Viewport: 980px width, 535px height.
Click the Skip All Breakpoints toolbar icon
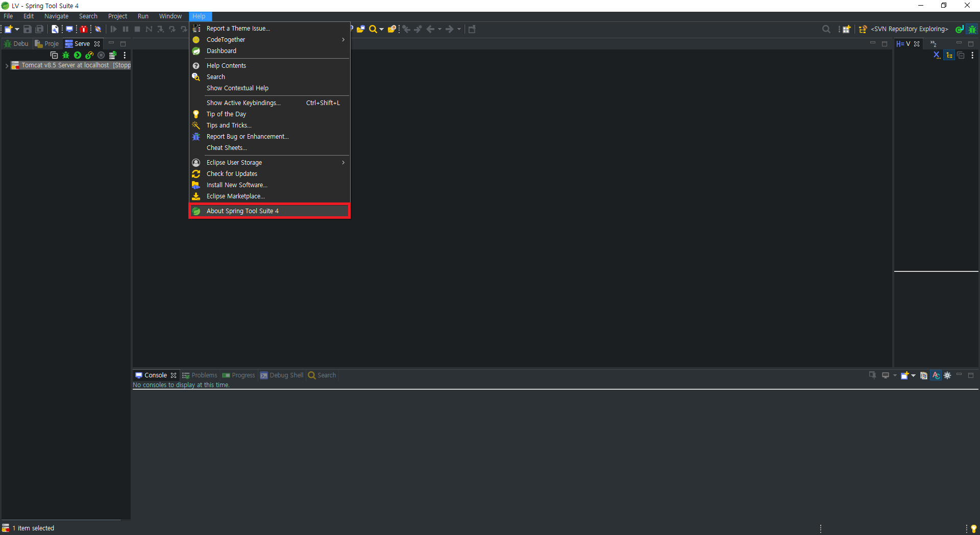98,29
